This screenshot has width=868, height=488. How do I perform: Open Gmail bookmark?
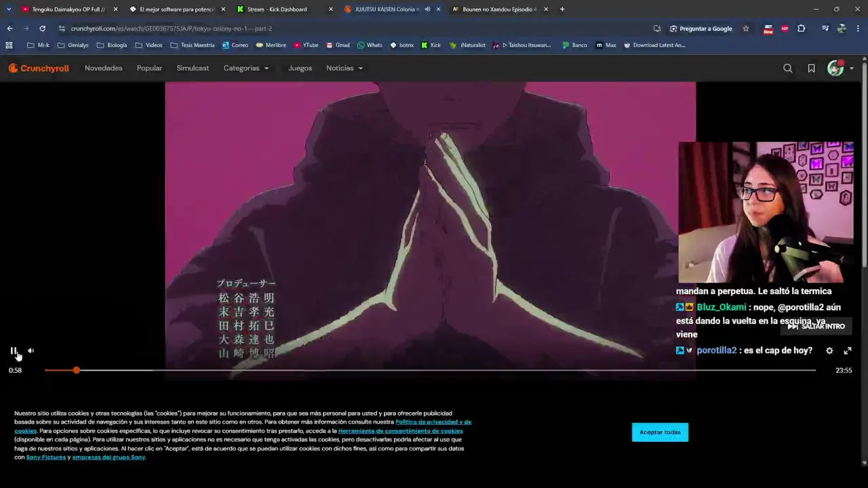pos(338,45)
